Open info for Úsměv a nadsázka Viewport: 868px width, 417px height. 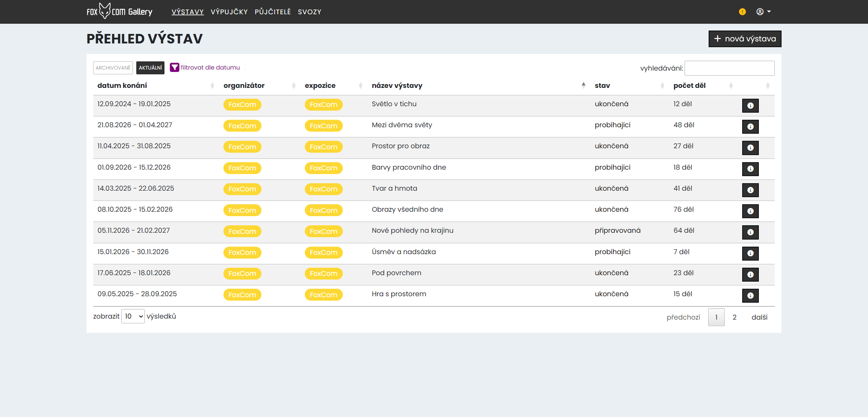coord(750,253)
